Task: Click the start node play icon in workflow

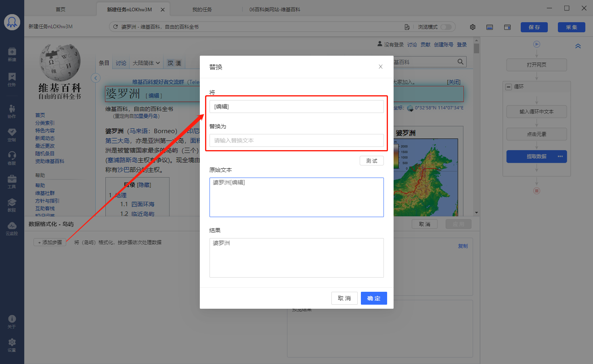Action: pos(536,44)
